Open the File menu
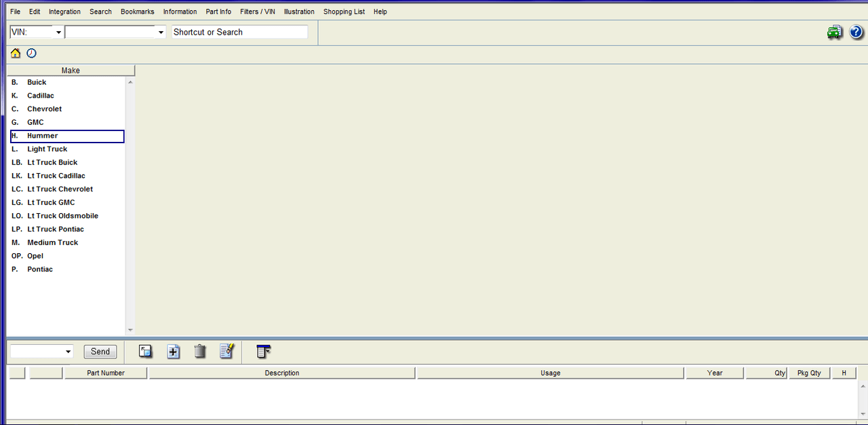Viewport: 868px width, 425px height. pyautogui.click(x=15, y=12)
